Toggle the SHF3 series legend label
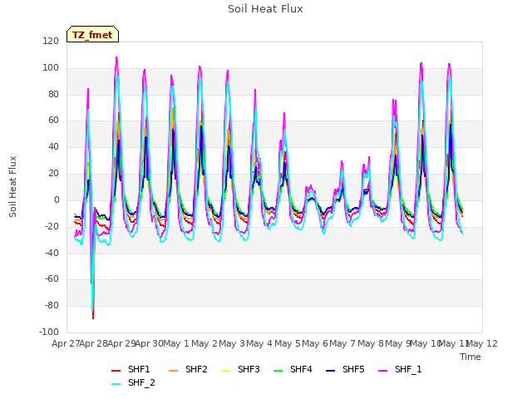The image size is (532, 399). (x=249, y=369)
